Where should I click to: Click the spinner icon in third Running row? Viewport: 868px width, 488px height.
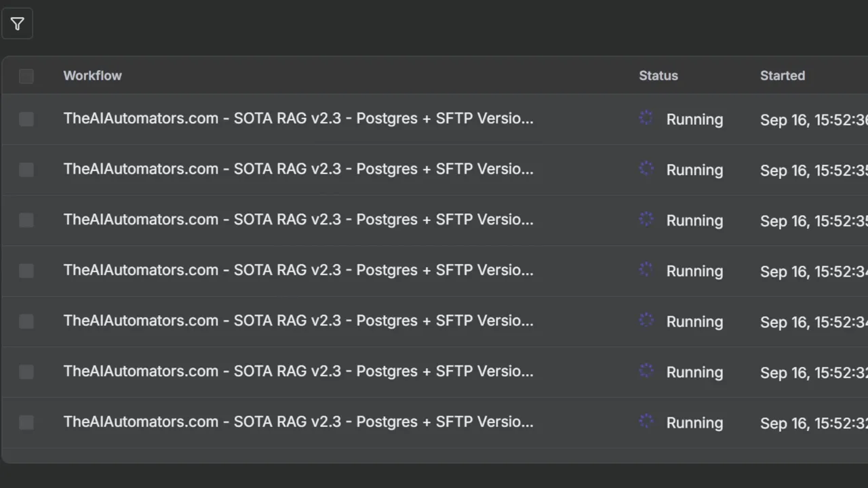click(x=646, y=219)
